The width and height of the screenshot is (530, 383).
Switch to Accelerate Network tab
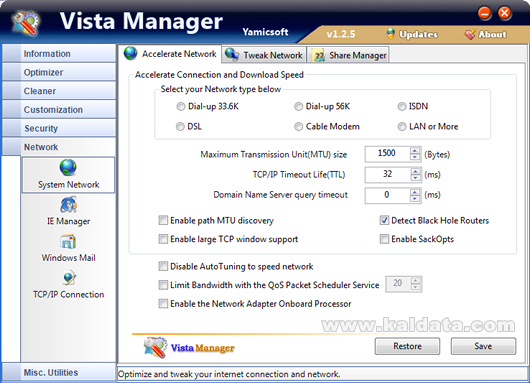[170, 53]
